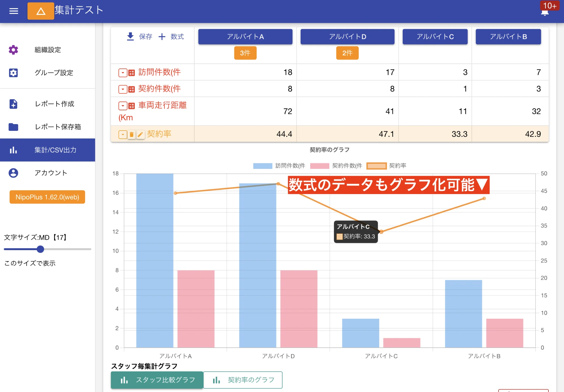This screenshot has height=392, width=564.
Task: Open the dropdown beside 訪問件数 row
Action: 123,72
